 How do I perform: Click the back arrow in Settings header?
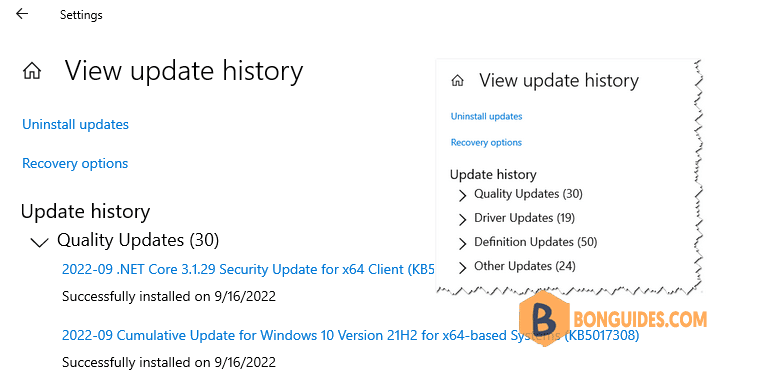pyautogui.click(x=22, y=14)
